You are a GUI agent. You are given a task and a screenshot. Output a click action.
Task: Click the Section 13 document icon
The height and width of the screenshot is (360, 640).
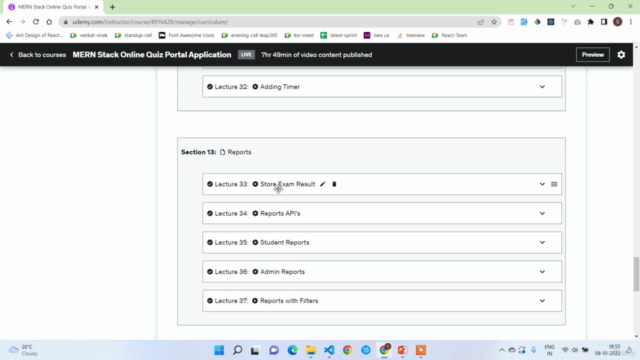click(x=222, y=152)
